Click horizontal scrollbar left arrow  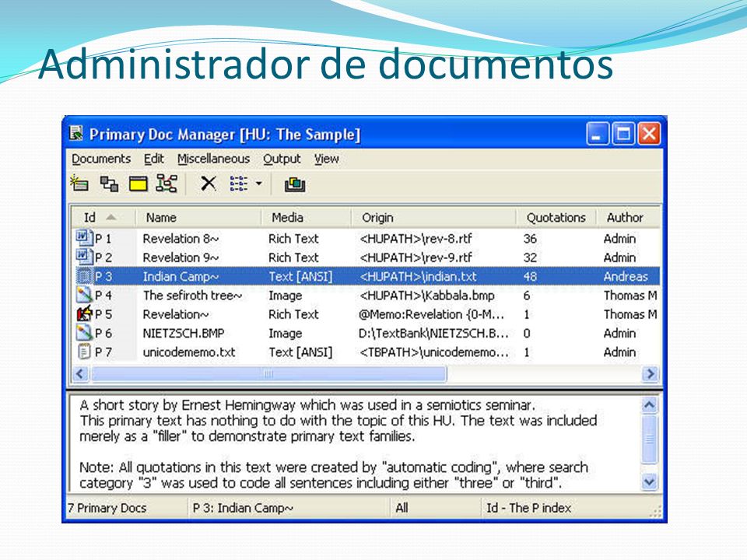[x=80, y=374]
